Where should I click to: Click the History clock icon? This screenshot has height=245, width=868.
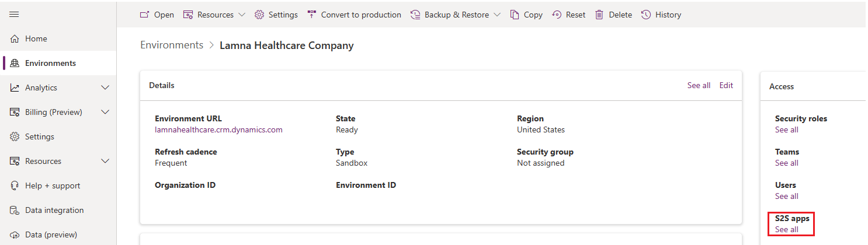(x=646, y=15)
